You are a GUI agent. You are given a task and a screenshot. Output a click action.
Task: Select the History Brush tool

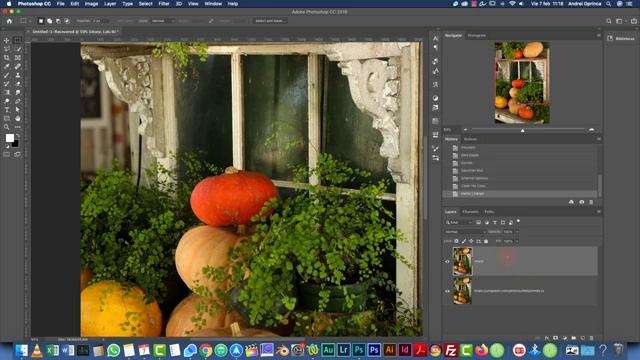(7, 84)
